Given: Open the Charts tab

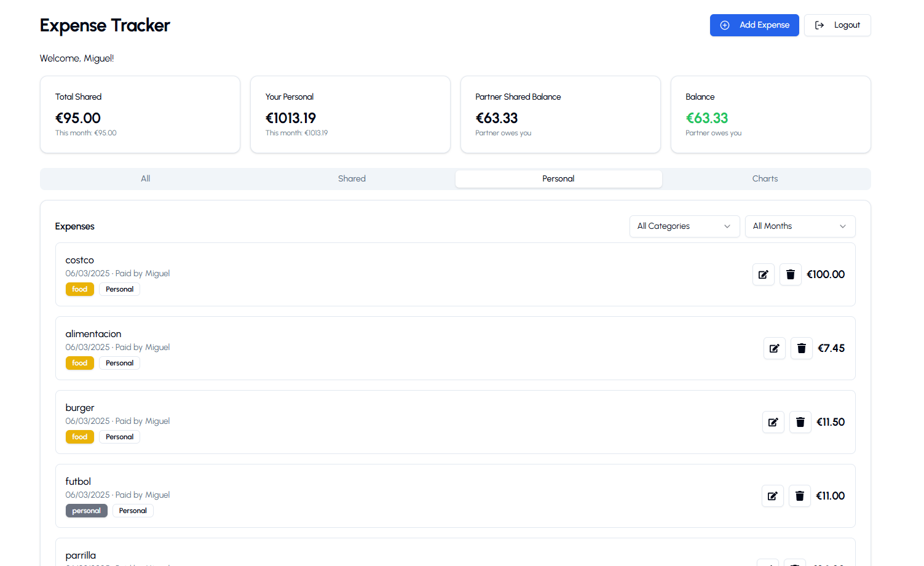Looking at the screenshot, I should (765, 179).
